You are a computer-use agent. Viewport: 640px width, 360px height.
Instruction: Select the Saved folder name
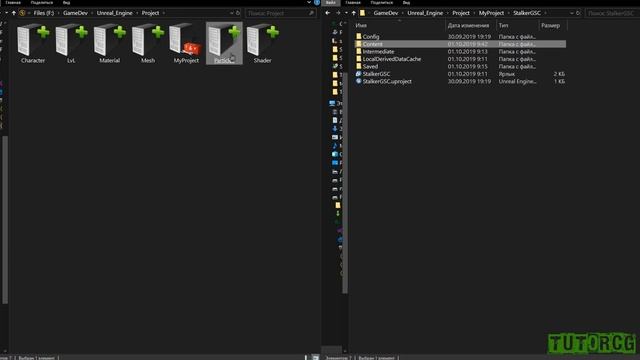pyautogui.click(x=370, y=66)
